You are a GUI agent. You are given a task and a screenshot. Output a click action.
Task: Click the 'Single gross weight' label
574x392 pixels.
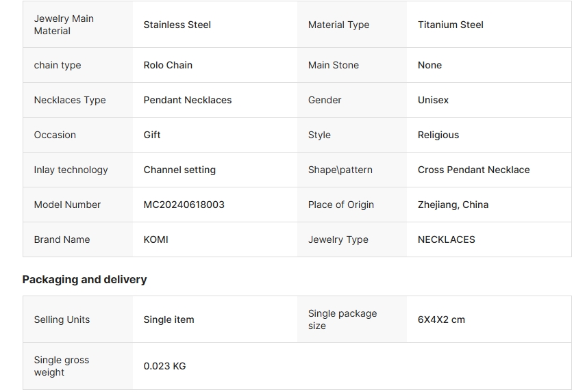(x=62, y=366)
